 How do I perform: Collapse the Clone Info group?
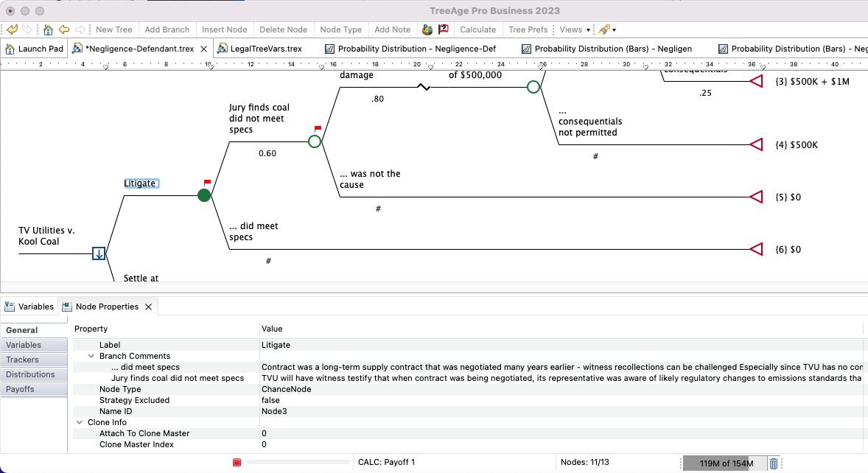coord(80,422)
